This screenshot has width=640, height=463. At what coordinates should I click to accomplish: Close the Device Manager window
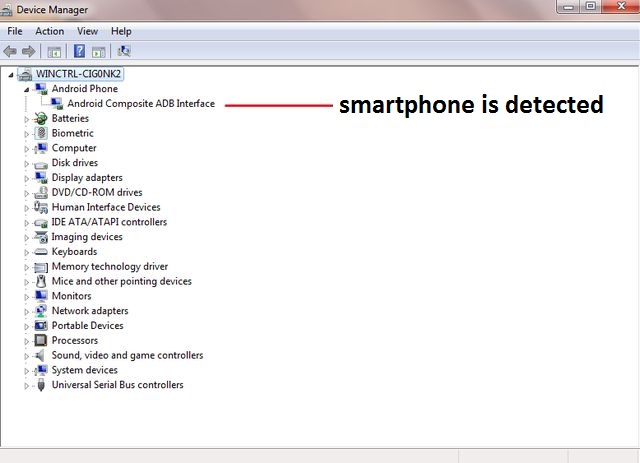point(620,7)
